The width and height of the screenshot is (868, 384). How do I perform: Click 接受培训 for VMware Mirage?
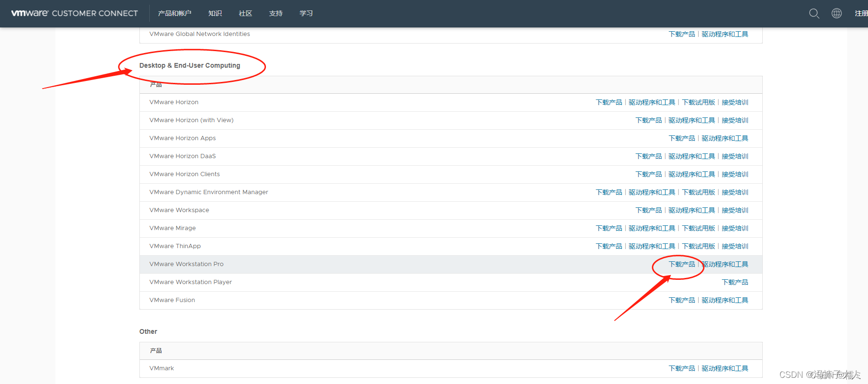click(735, 228)
